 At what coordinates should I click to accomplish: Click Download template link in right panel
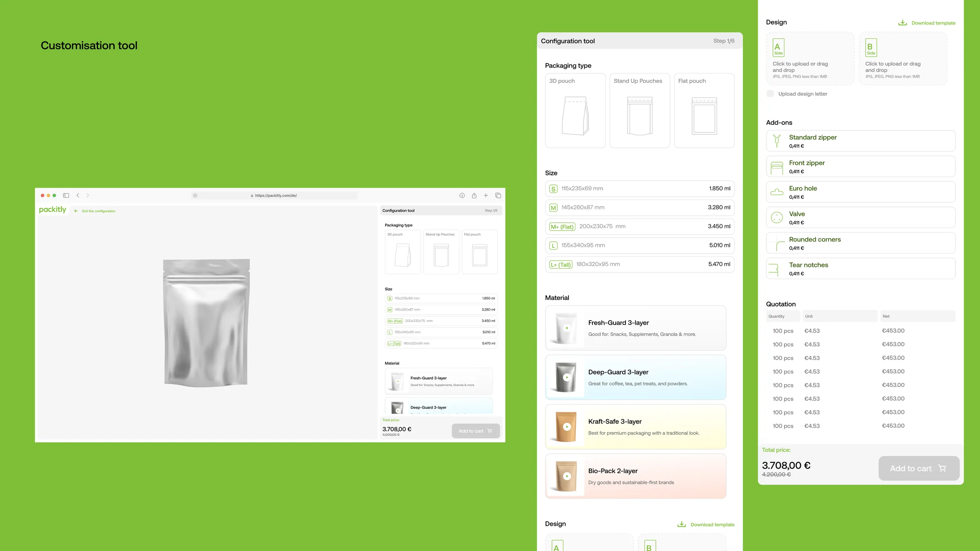coord(927,23)
